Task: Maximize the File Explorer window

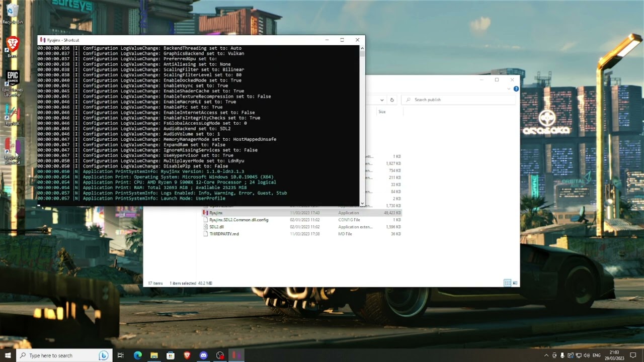Action: tap(497, 80)
